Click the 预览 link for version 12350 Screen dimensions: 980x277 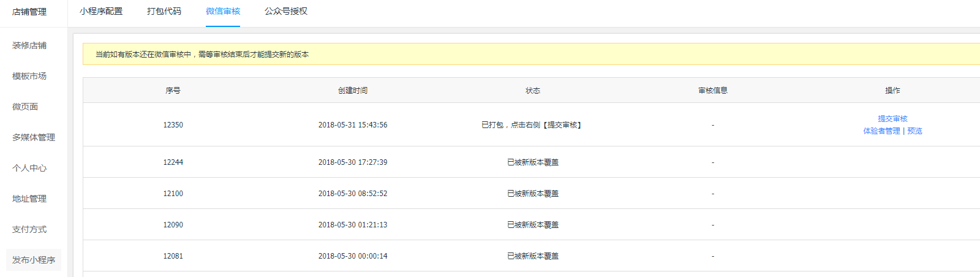click(x=914, y=131)
